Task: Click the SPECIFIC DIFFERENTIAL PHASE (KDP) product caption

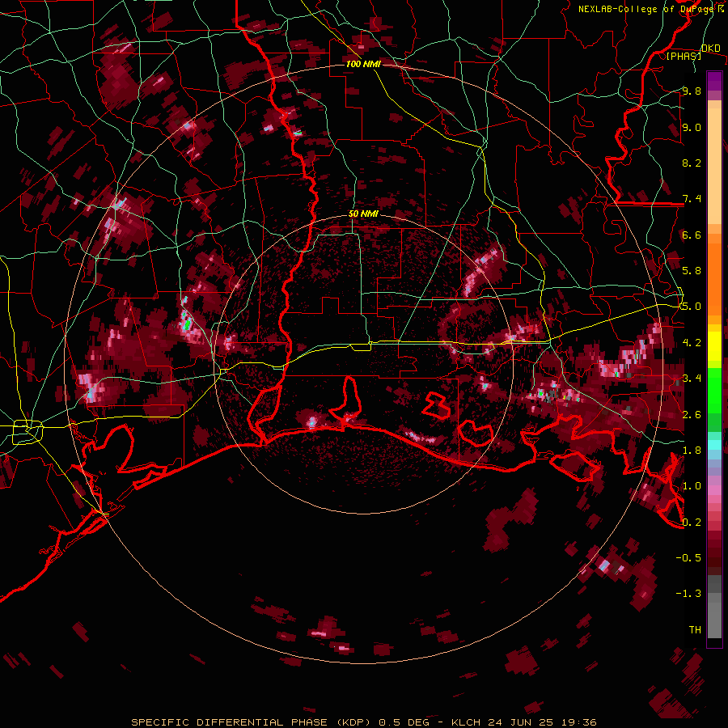Action: coord(253,722)
